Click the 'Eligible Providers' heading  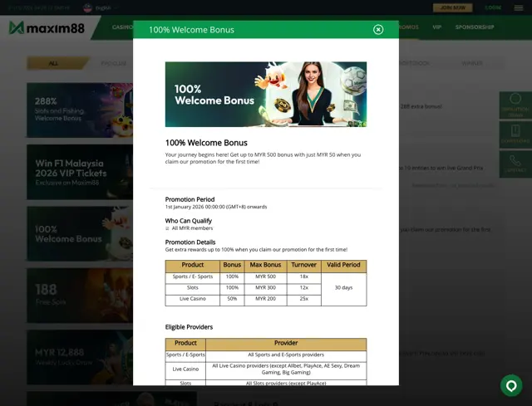coord(189,327)
